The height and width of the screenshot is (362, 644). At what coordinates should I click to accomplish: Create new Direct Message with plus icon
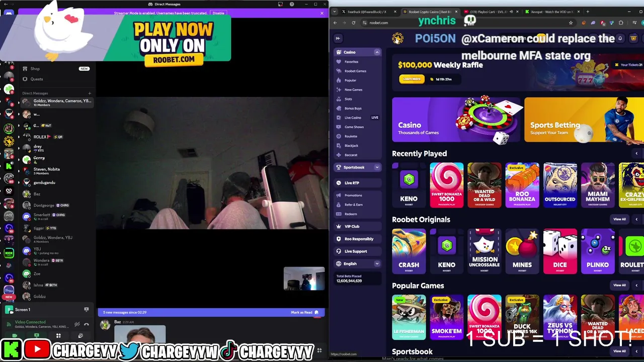(90, 93)
